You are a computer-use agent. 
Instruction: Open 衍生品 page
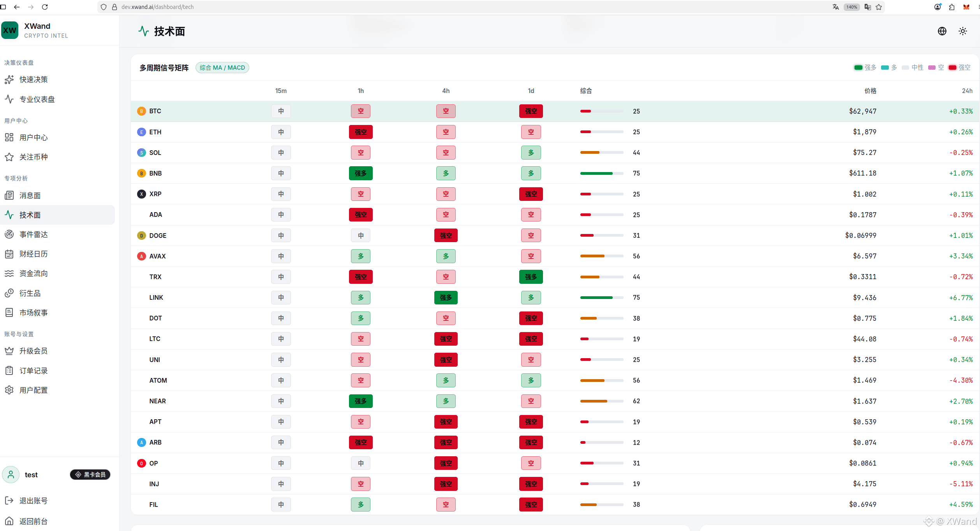(58, 293)
